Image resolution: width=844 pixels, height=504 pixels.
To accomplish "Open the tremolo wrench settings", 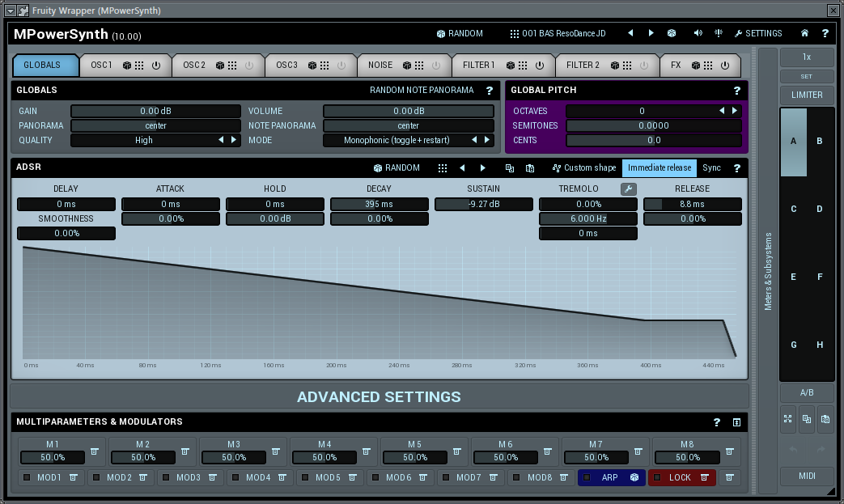I will (x=628, y=189).
